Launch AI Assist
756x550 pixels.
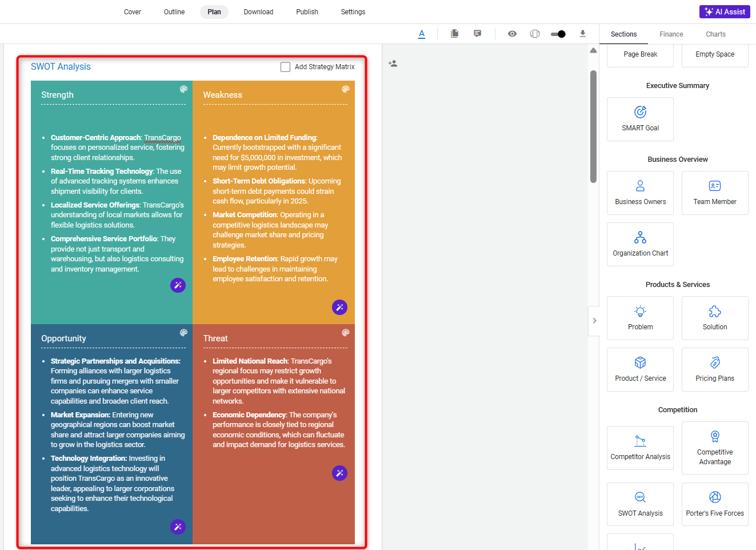tap(725, 11)
